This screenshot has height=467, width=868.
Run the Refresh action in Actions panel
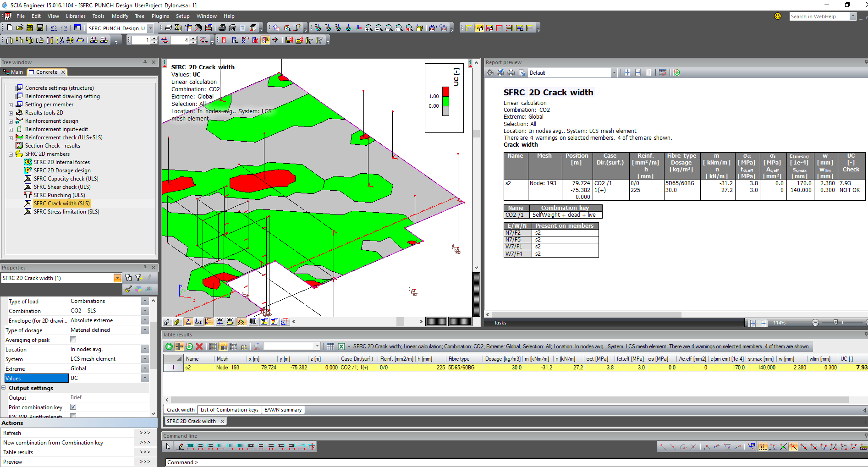(x=145, y=433)
